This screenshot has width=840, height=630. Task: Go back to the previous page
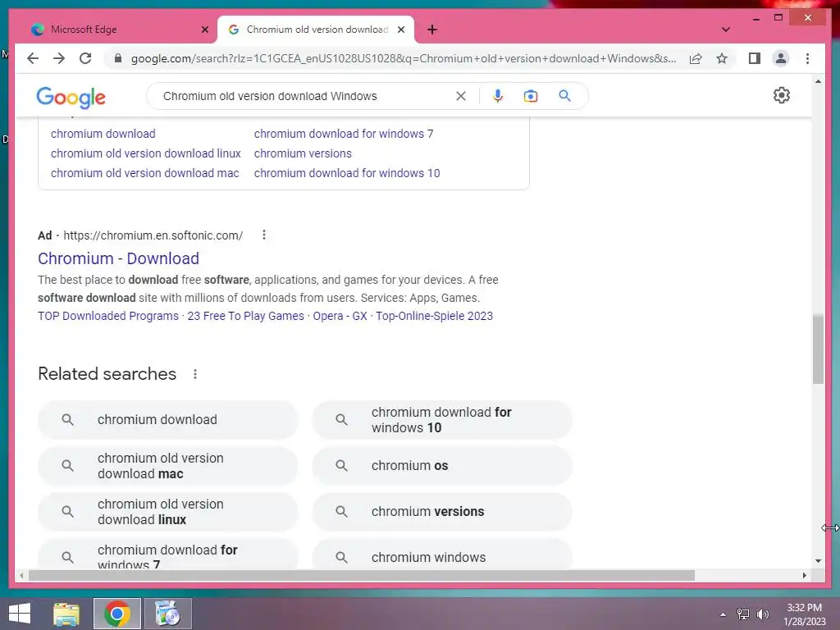33,58
